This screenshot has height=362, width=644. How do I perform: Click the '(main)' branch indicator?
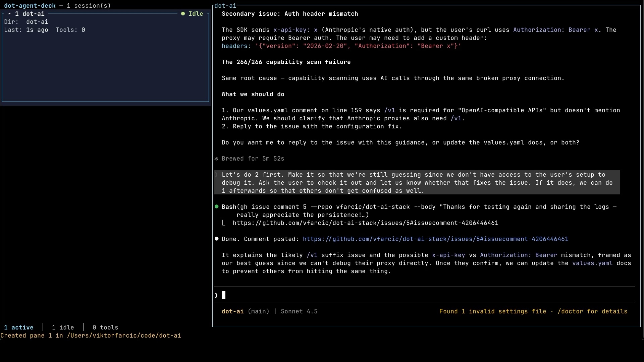(x=259, y=311)
